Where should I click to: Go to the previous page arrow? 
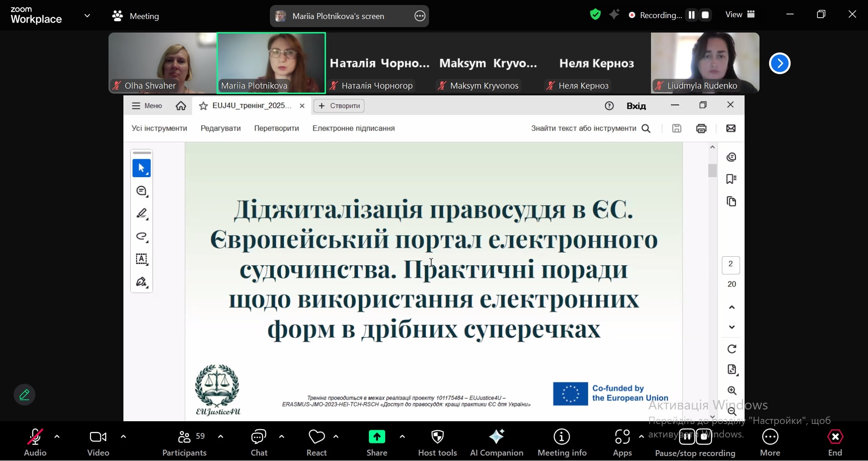[x=732, y=307]
